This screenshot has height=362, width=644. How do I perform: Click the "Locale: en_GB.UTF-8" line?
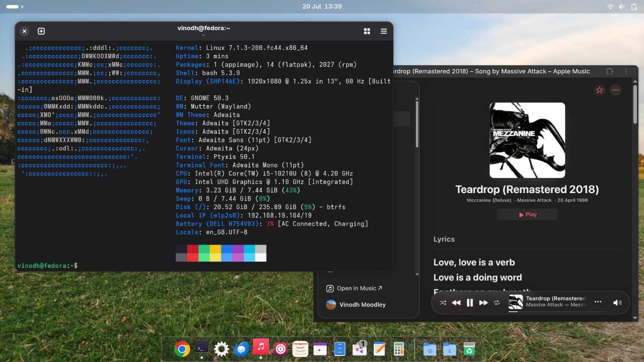(211, 232)
